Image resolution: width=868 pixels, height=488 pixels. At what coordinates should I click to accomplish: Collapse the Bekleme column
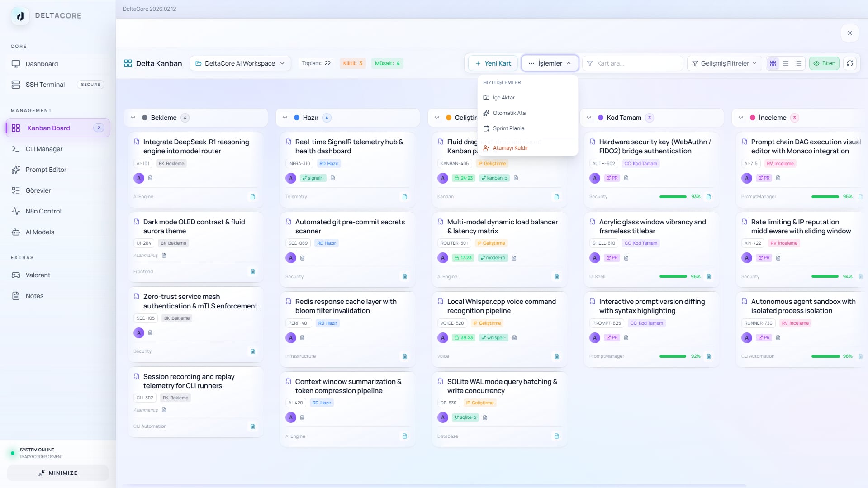tap(133, 118)
